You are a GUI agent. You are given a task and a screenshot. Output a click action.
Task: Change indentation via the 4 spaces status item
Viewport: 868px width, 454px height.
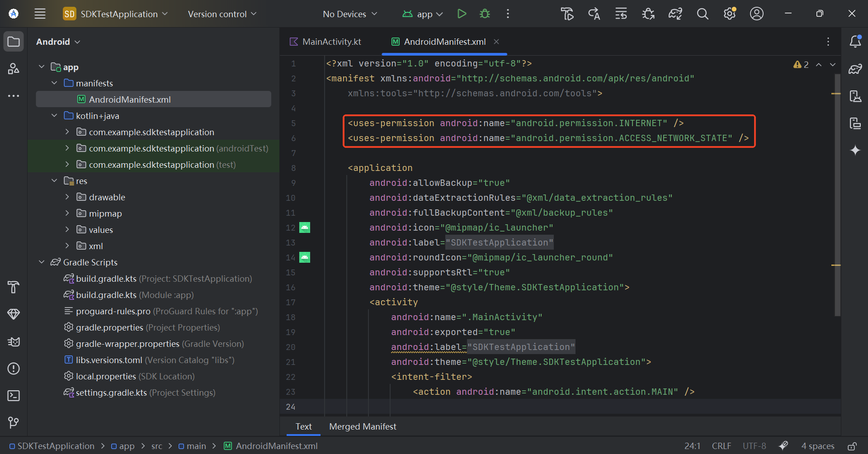click(x=817, y=446)
